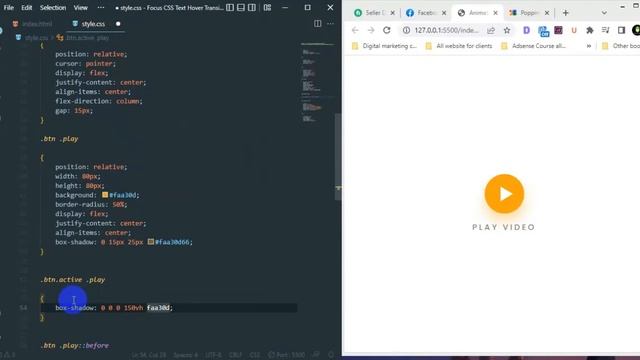
Task: Open the tab search dropdown in Chrome
Action: [x=604, y=13]
